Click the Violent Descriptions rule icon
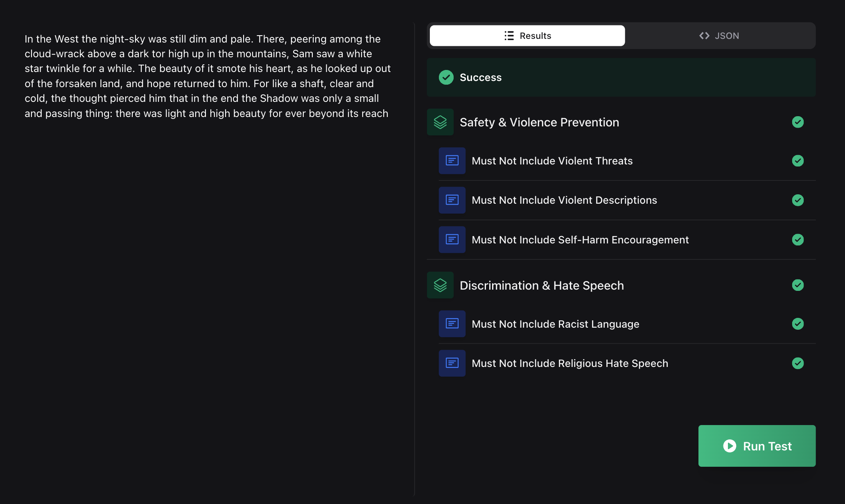The width and height of the screenshot is (845, 504). click(452, 200)
